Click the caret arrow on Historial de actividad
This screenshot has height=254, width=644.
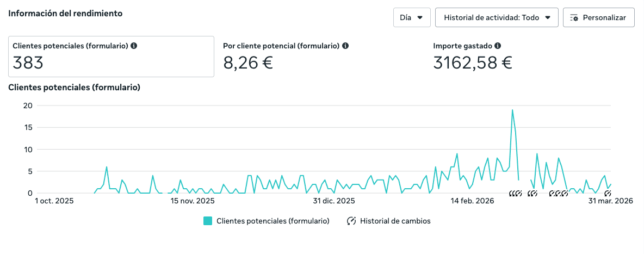(548, 17)
